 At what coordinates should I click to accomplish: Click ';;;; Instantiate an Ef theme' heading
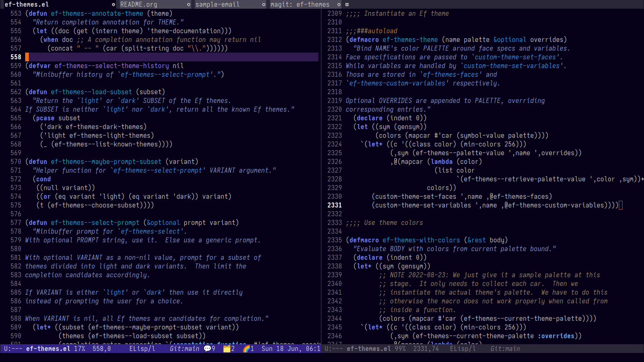(397, 13)
